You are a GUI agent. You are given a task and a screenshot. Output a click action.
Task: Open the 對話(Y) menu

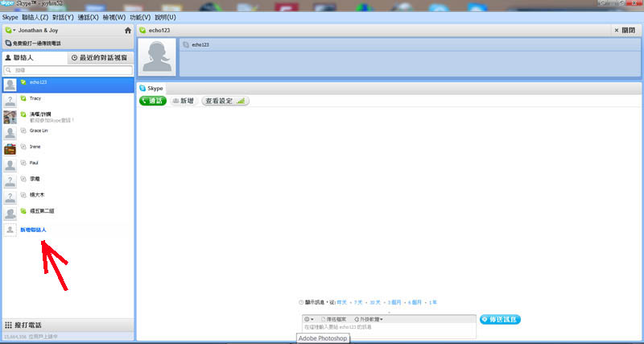pyautogui.click(x=63, y=17)
